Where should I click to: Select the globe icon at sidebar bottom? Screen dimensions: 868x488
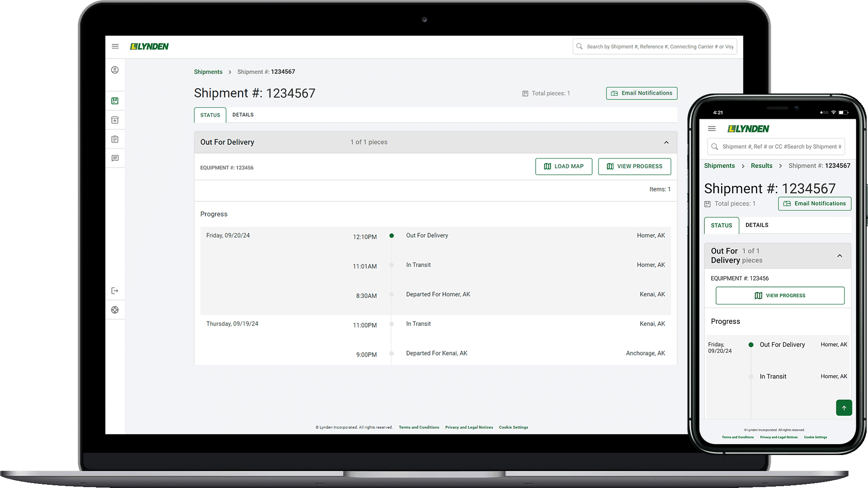coord(115,310)
